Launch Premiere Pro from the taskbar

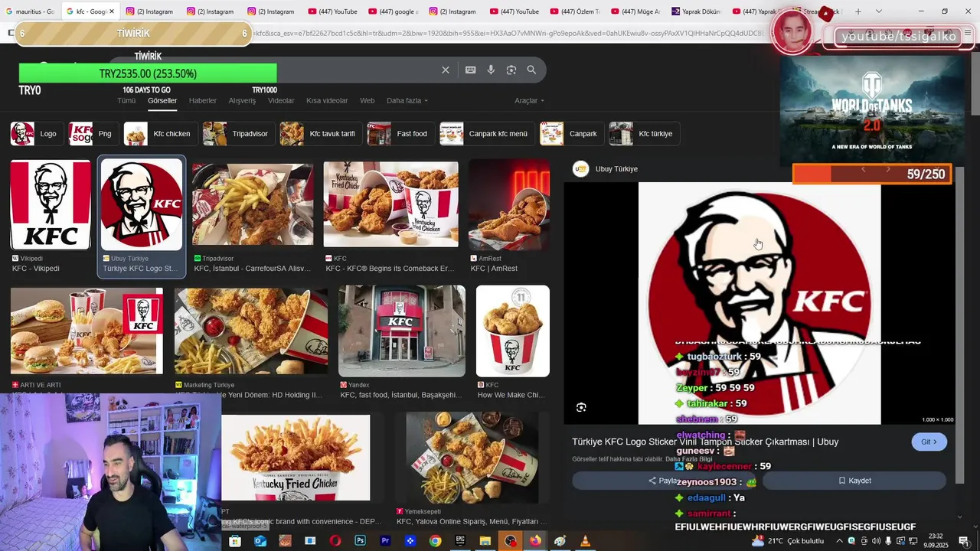385,541
